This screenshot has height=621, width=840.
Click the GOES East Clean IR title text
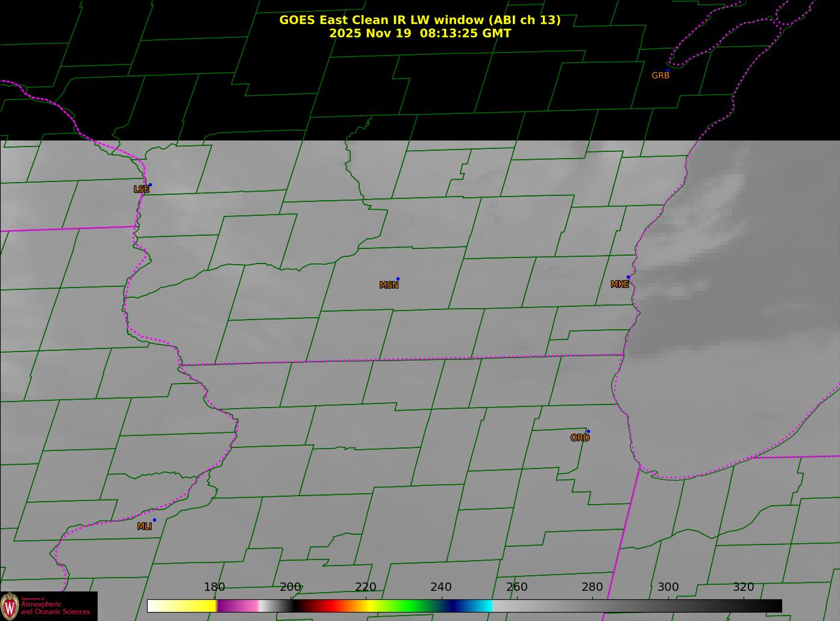click(x=419, y=20)
